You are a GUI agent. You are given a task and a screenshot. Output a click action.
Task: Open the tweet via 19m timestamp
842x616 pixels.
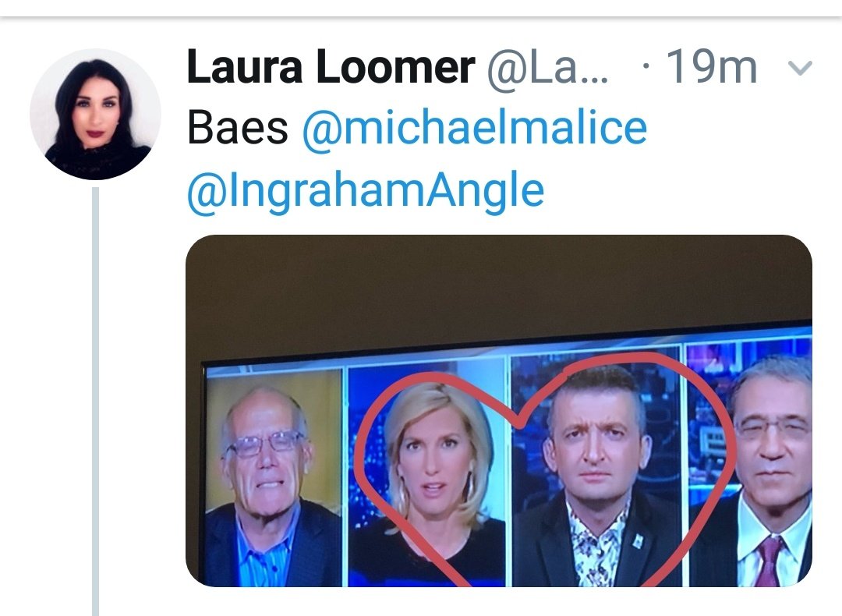click(x=712, y=68)
